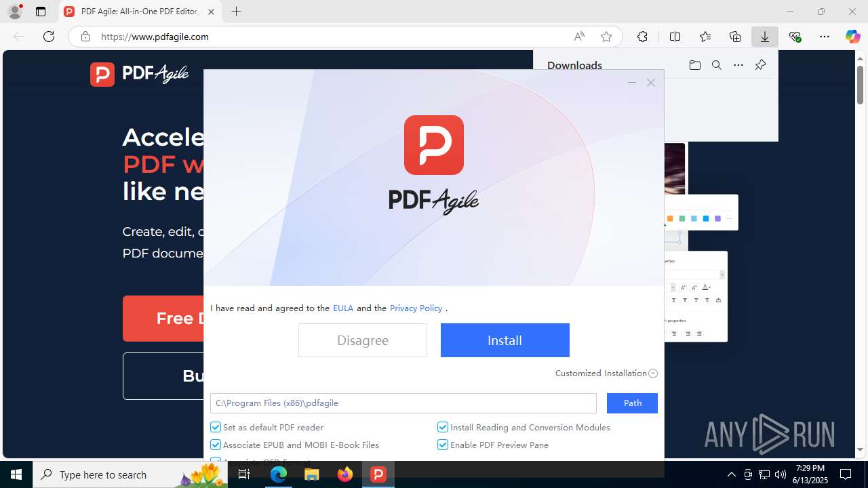
Task: Open Collections in Edge toolbar
Action: pos(735,37)
